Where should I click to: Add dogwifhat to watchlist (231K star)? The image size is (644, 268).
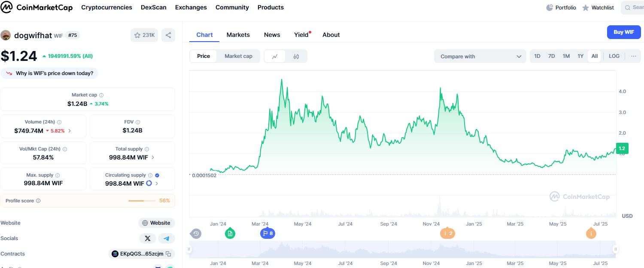coord(144,35)
